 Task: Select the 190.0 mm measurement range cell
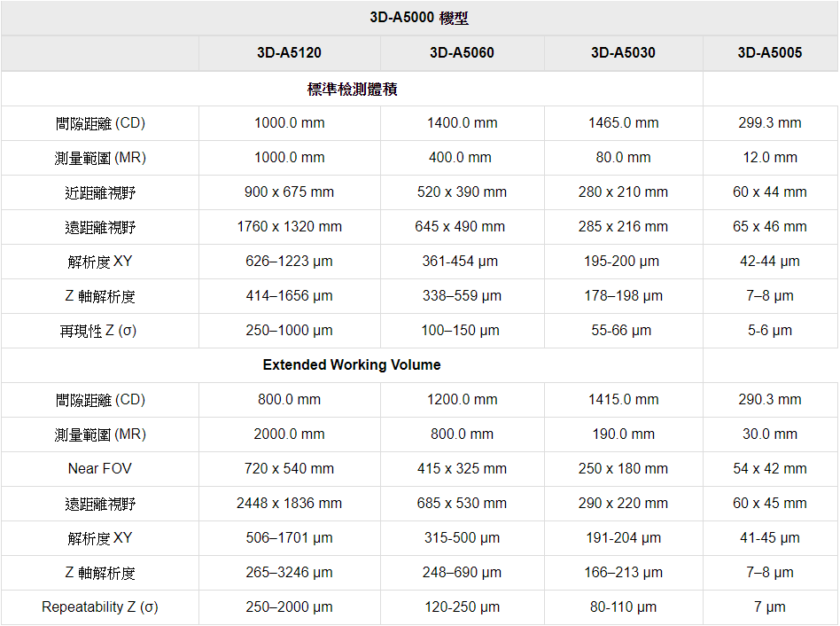point(623,434)
